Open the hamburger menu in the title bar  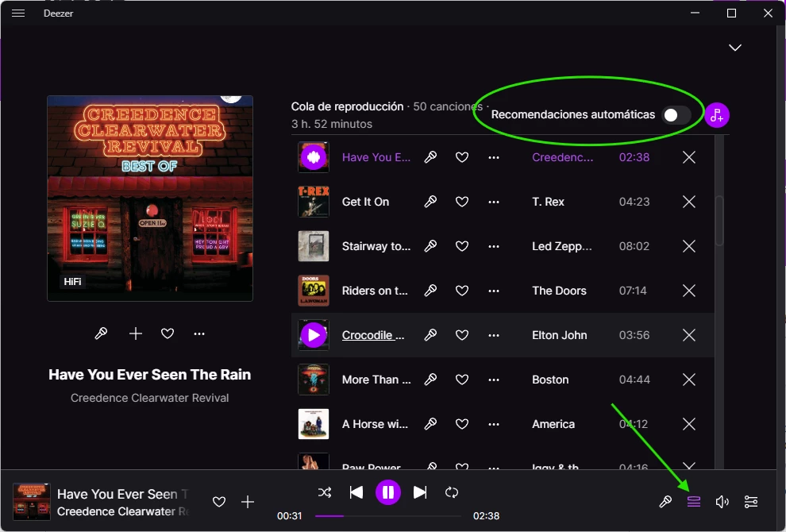(x=18, y=13)
